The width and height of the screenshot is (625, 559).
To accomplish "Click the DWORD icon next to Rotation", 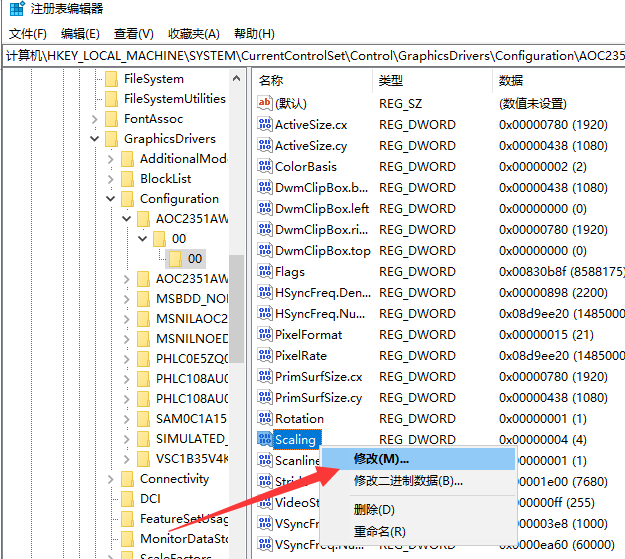I will click(265, 419).
